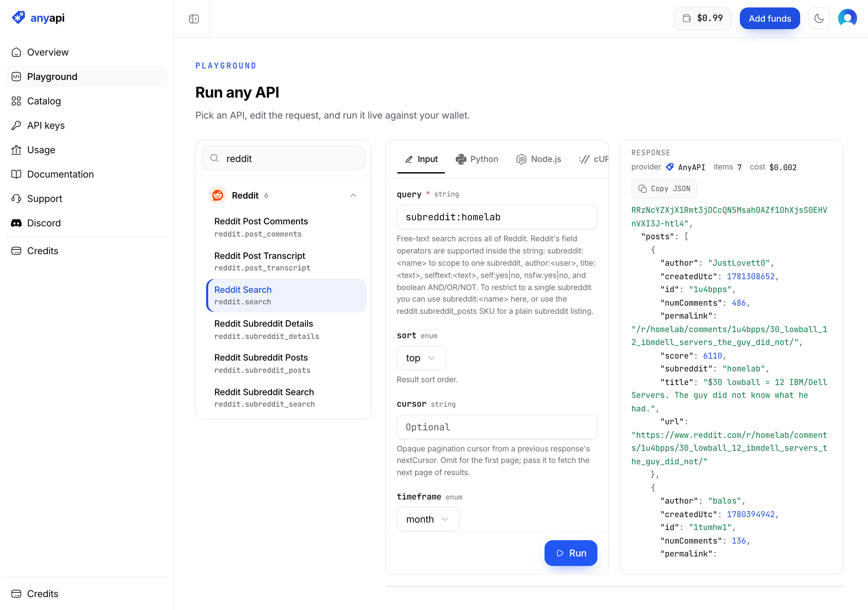Click the numComments value 486
The width and height of the screenshot is (868, 610).
click(738, 303)
